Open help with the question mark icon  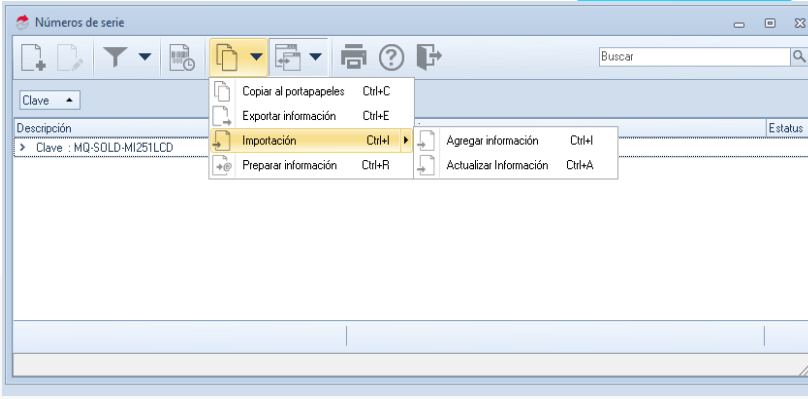tap(392, 57)
